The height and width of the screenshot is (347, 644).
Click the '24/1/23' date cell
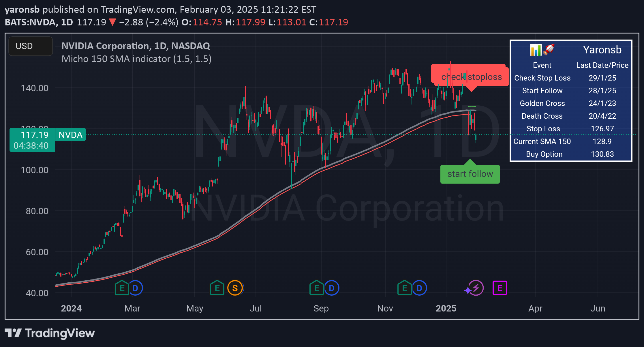click(x=602, y=103)
